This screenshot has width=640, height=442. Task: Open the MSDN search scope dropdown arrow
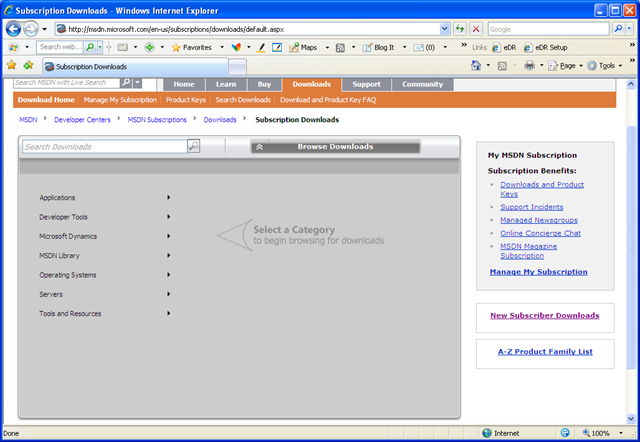(138, 82)
